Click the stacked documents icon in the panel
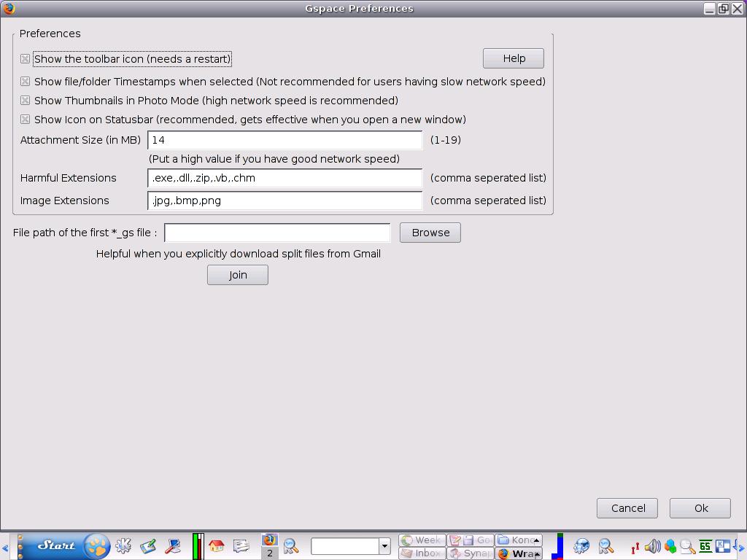This screenshot has width=747, height=560. coord(241,545)
